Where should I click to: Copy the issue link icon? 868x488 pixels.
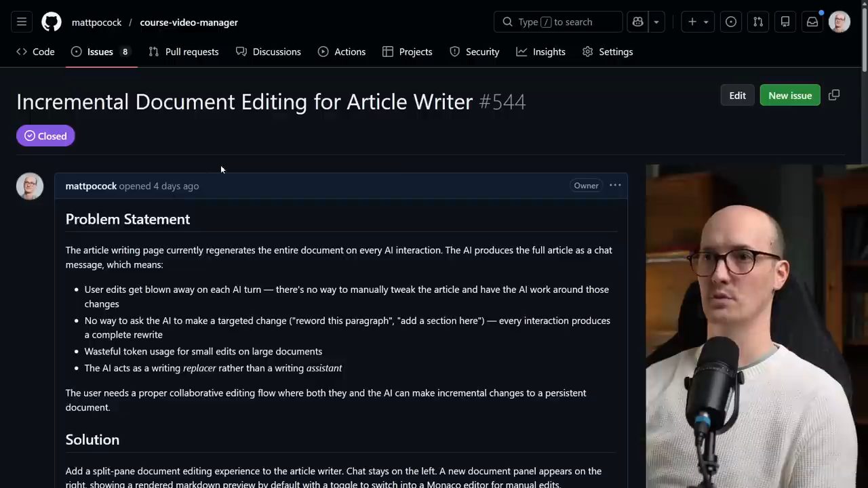(834, 96)
